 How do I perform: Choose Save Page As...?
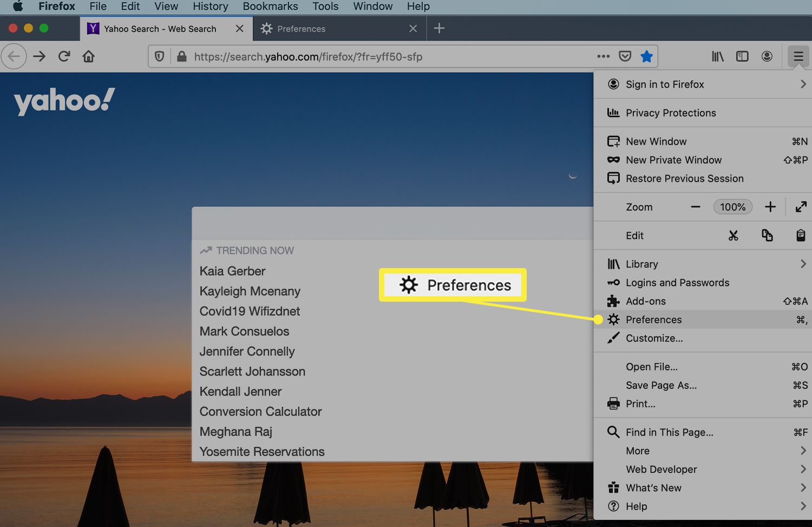point(703,385)
